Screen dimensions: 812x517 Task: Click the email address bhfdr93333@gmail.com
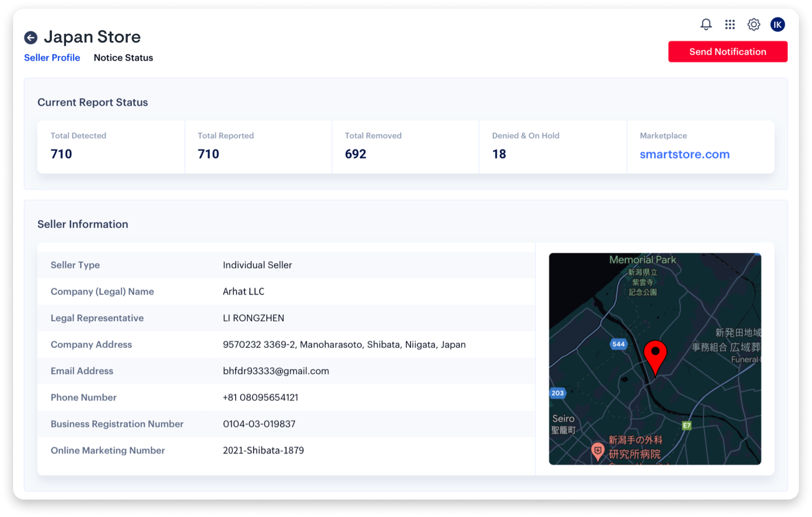pos(276,371)
